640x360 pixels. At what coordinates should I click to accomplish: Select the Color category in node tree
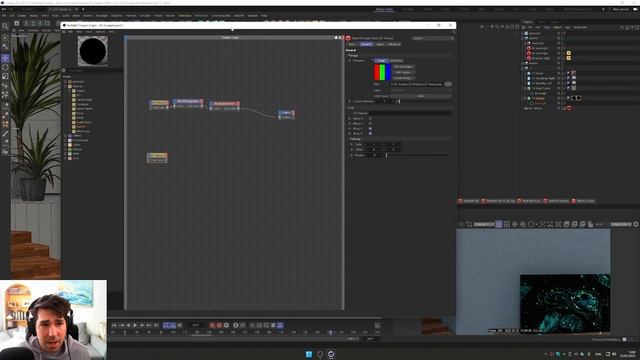[76, 158]
